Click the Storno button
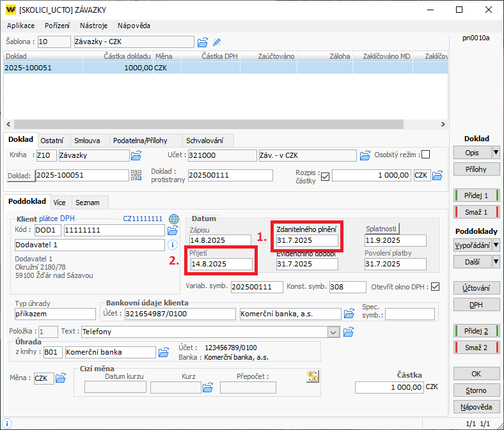 click(x=476, y=390)
